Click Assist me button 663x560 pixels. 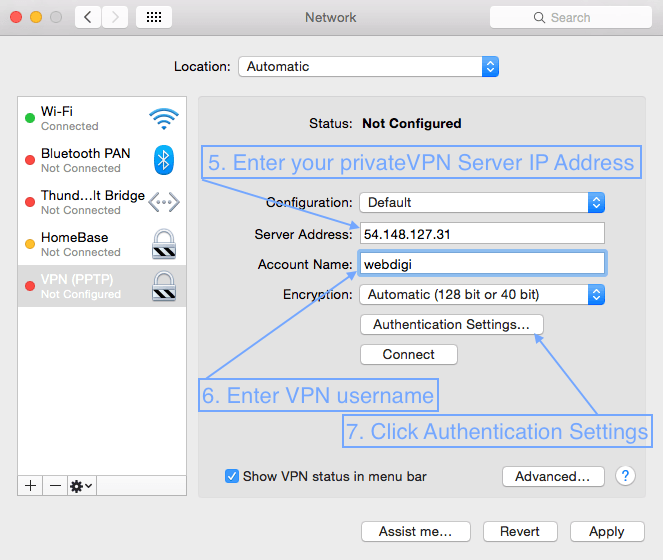416,531
